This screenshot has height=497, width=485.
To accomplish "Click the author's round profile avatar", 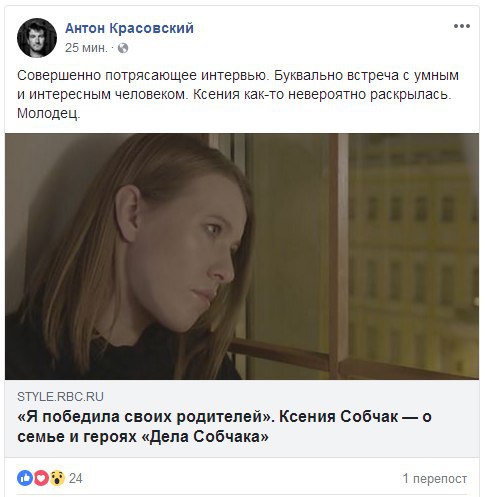I will click(x=37, y=38).
